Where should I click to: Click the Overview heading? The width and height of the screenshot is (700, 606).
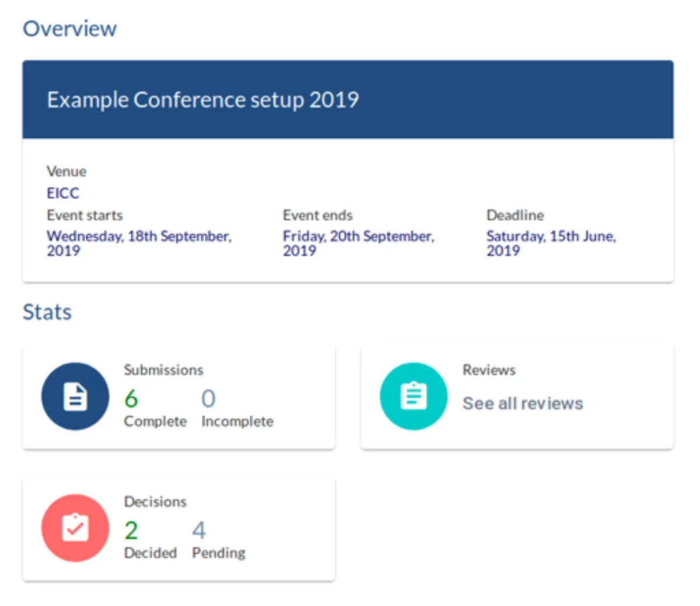click(x=70, y=29)
